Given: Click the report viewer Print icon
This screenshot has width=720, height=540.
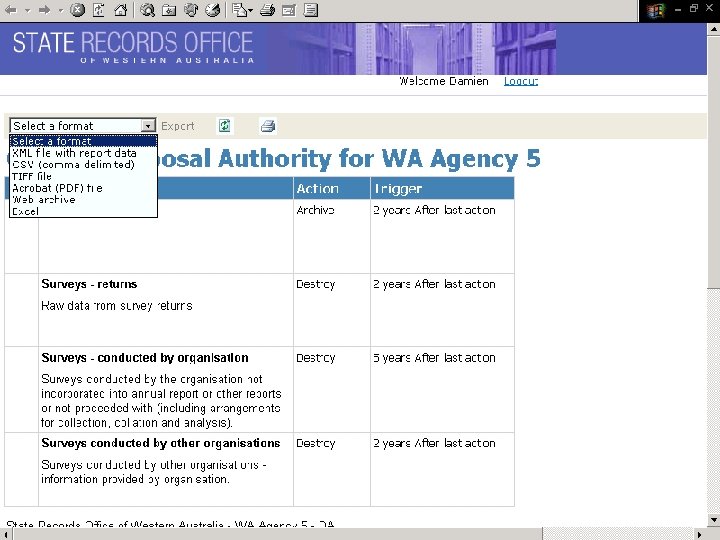Looking at the screenshot, I should [268, 125].
